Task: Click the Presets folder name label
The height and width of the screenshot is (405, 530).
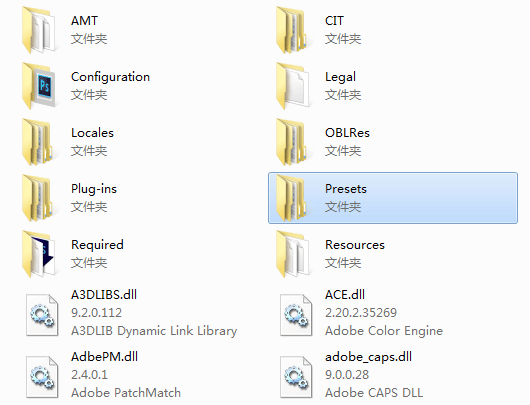Action: tap(346, 189)
